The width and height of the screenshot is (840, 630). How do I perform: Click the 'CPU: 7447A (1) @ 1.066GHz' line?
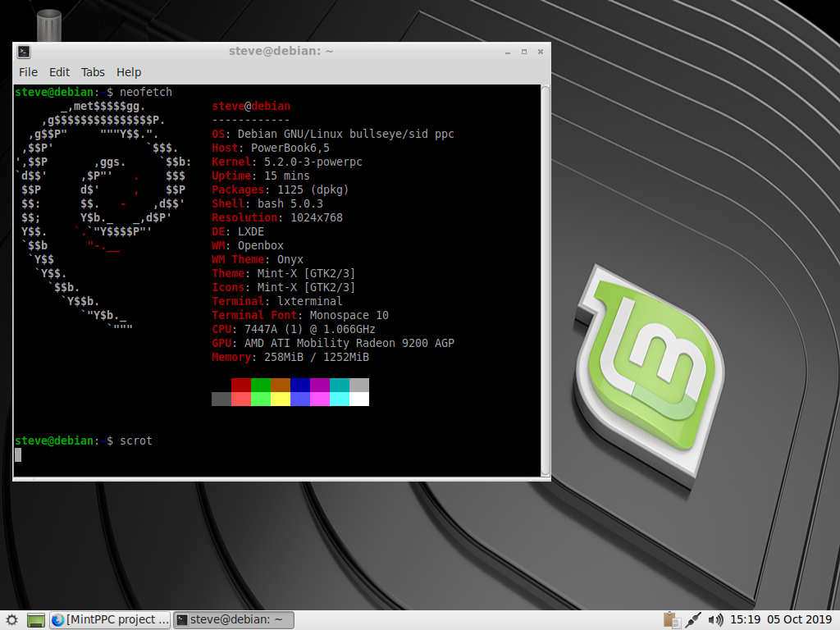pyautogui.click(x=294, y=329)
